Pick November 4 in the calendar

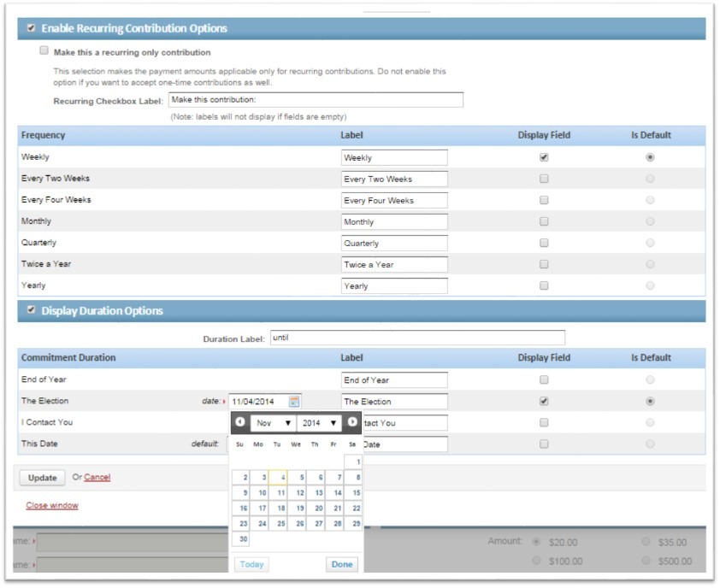[278, 478]
